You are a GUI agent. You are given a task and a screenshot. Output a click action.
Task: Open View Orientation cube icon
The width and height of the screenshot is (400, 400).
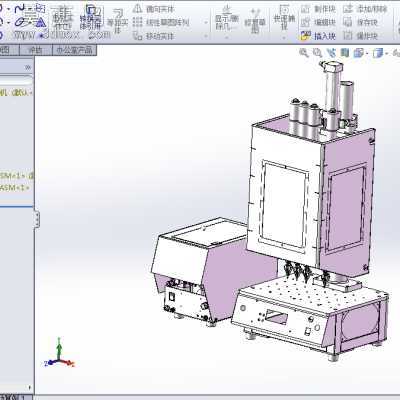[358, 53]
